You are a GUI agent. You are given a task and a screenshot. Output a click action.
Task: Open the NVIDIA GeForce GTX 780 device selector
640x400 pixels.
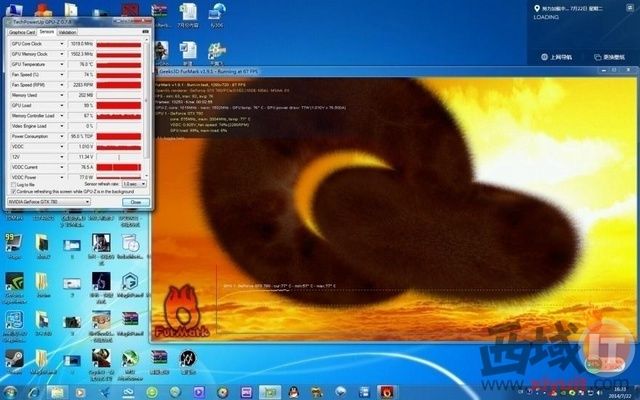tap(49, 202)
